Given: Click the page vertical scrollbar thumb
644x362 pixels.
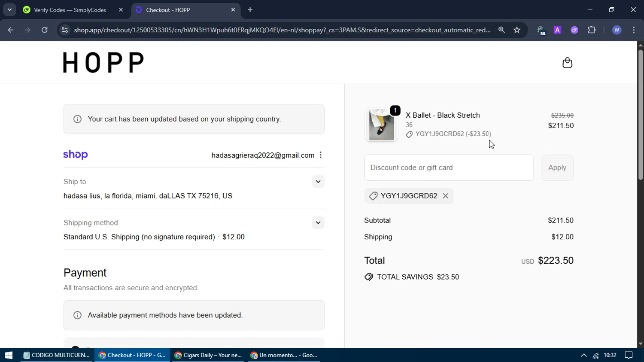Looking at the screenshot, I should [x=641, y=114].
